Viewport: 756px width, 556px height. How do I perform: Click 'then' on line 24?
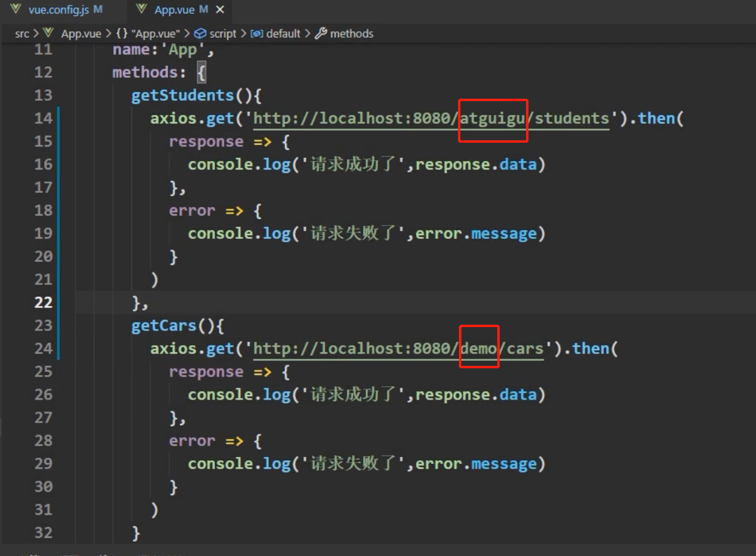(591, 349)
